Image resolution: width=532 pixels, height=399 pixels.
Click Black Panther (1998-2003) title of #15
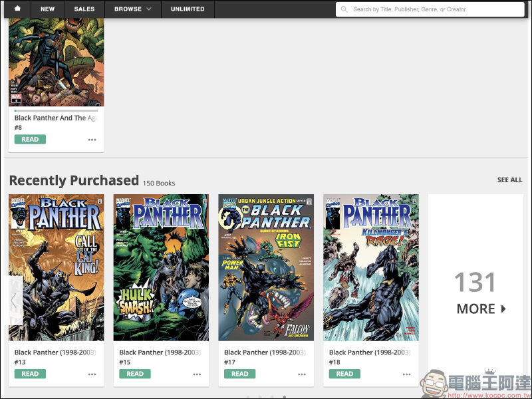[160, 352]
